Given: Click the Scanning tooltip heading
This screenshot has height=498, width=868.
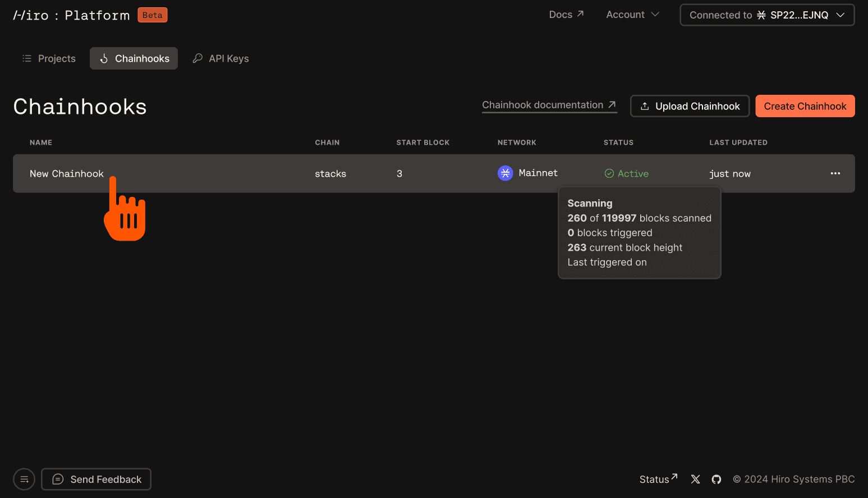Looking at the screenshot, I should coord(590,203).
